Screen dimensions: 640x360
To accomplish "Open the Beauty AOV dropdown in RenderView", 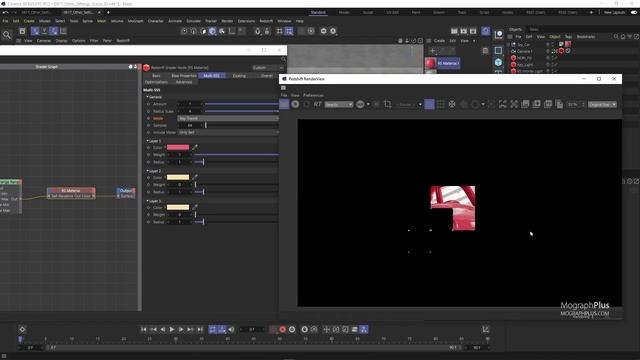I will click(x=339, y=104).
